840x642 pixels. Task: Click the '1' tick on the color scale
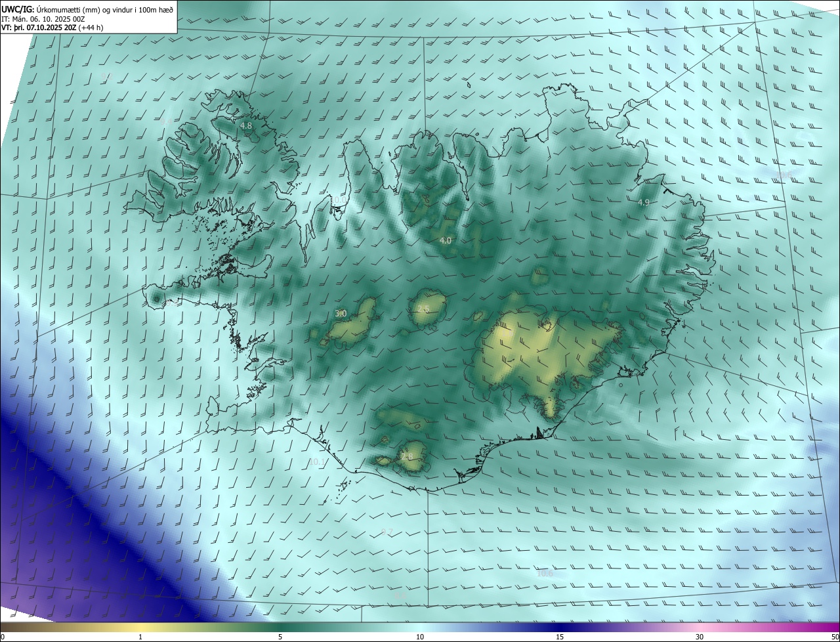(x=140, y=637)
